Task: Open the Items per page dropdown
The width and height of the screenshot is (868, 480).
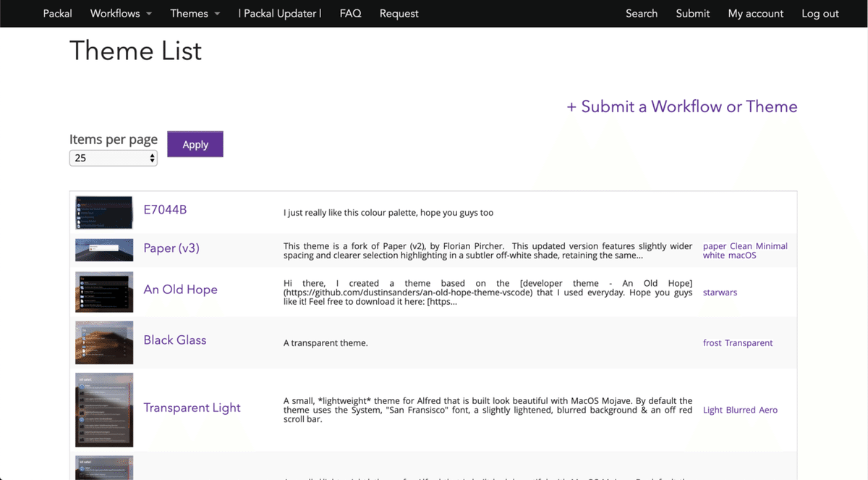Action: [x=114, y=158]
